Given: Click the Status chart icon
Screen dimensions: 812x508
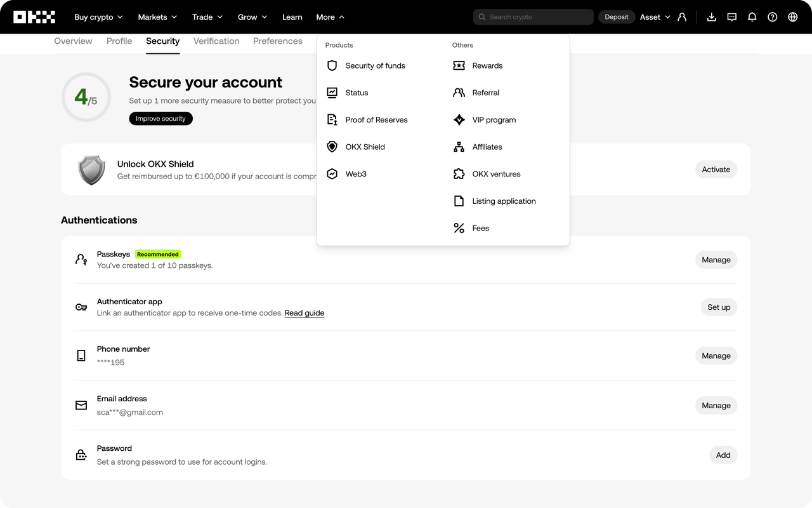Looking at the screenshot, I should coord(332,93).
